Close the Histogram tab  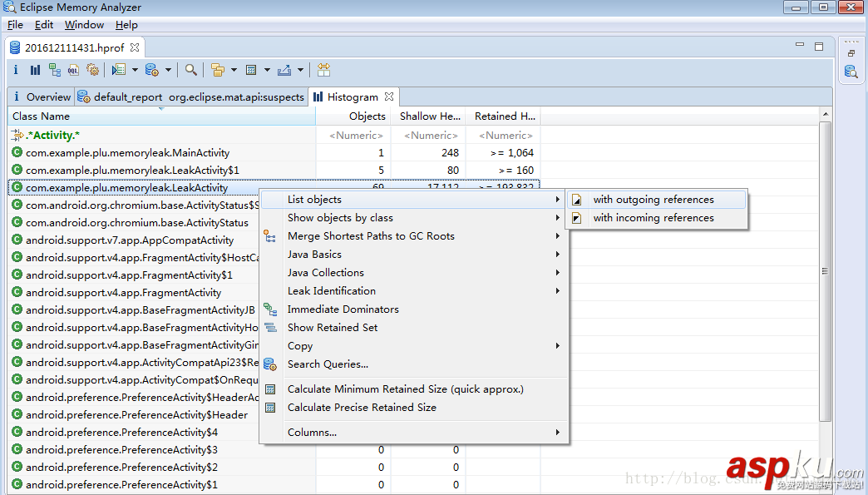pyautogui.click(x=388, y=97)
